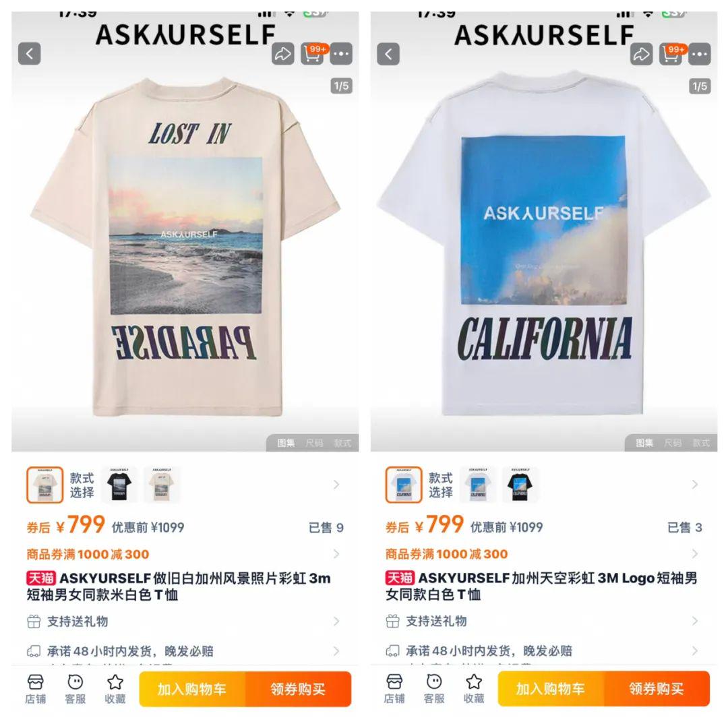Switch to 尺码 tab on left image
The width and height of the screenshot is (728, 728).
(x=314, y=443)
